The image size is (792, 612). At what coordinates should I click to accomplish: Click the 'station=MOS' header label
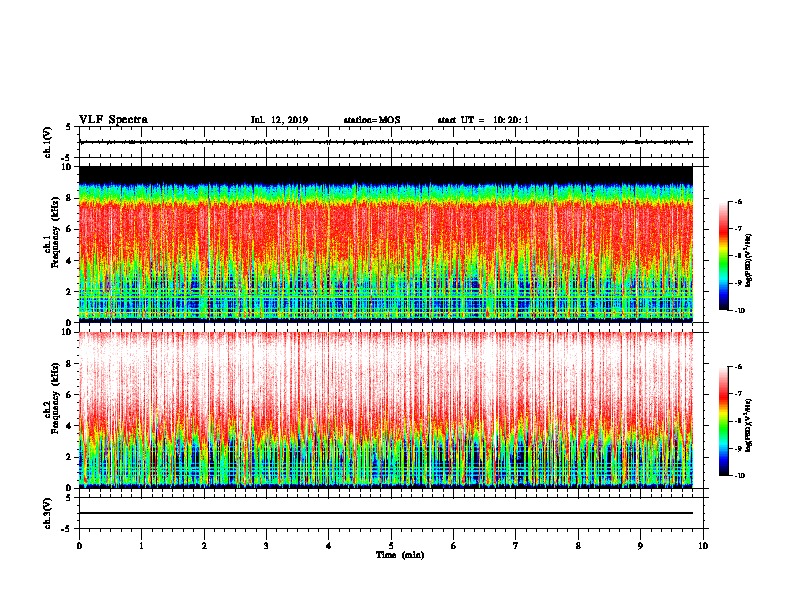[x=372, y=120]
